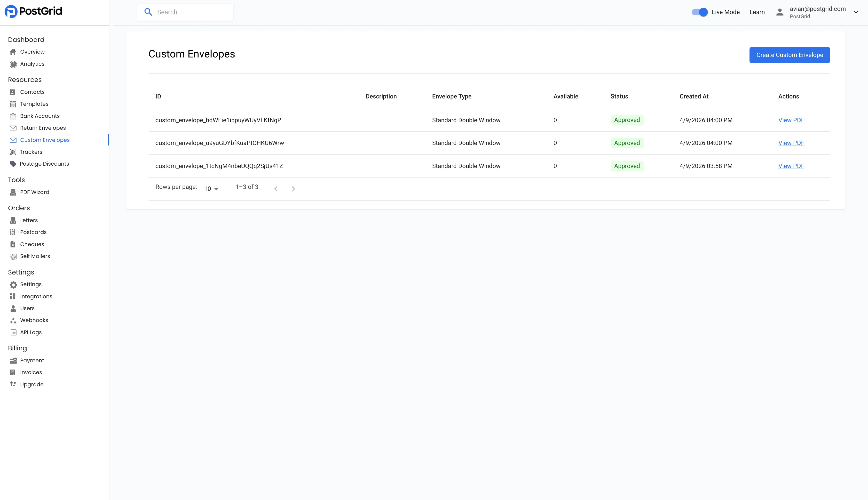
Task: Open the Learn link in header
Action: point(757,12)
